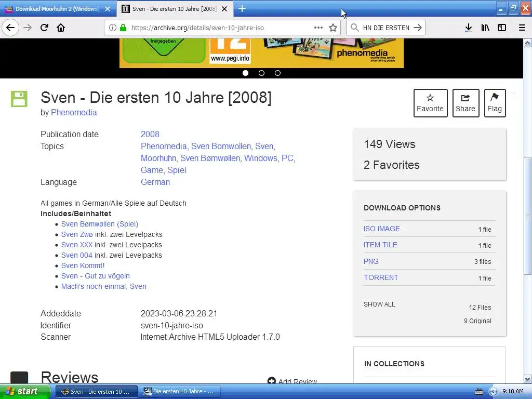Click the scrollbar up arrow
The height and width of the screenshot is (399, 532).
(x=527, y=43)
